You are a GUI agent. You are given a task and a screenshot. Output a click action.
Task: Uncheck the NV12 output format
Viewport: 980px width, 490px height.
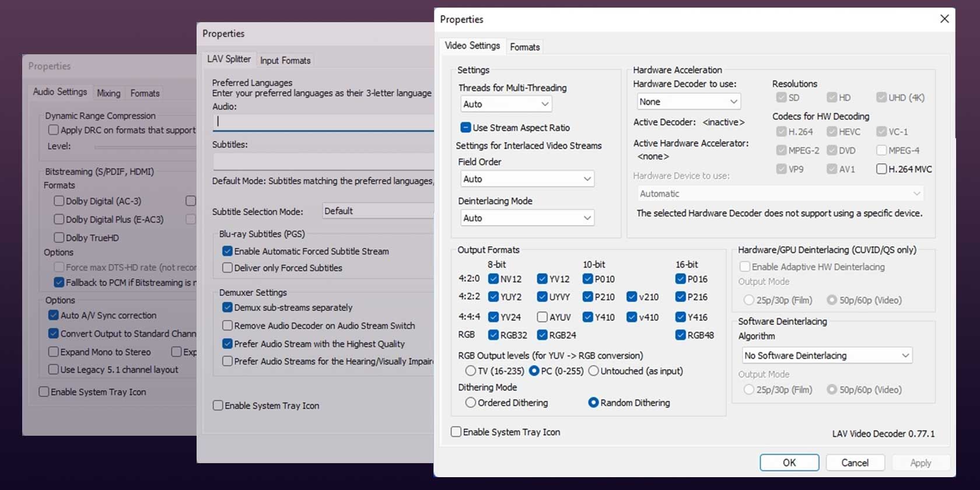494,279
